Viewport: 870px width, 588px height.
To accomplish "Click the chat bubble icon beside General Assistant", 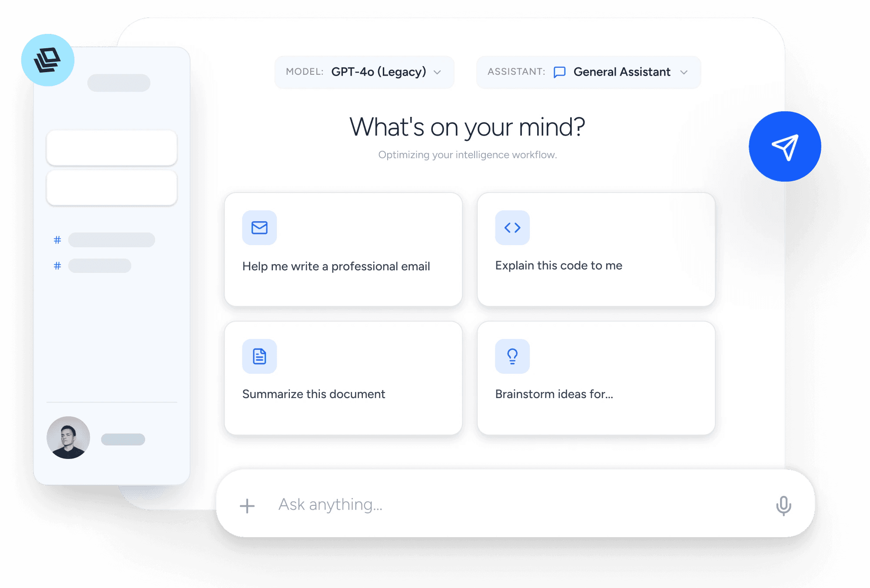I will (559, 72).
